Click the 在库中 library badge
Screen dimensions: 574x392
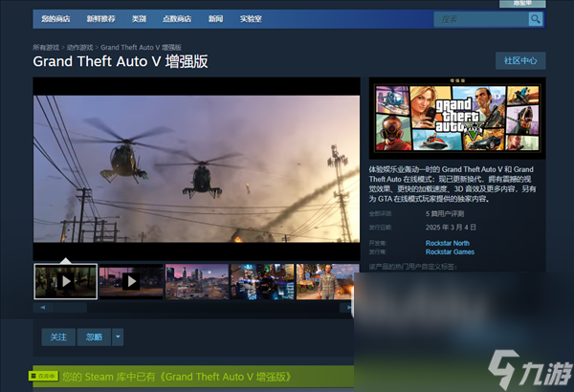click(x=44, y=376)
